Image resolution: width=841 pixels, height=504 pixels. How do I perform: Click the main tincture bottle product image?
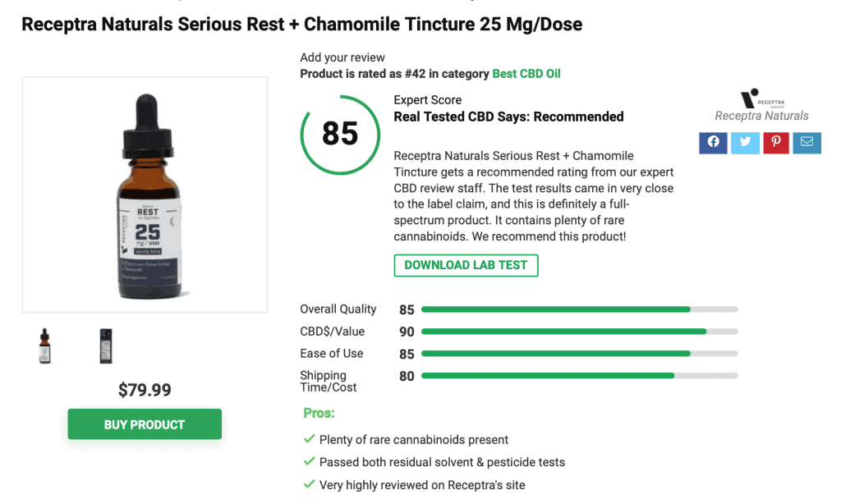145,194
